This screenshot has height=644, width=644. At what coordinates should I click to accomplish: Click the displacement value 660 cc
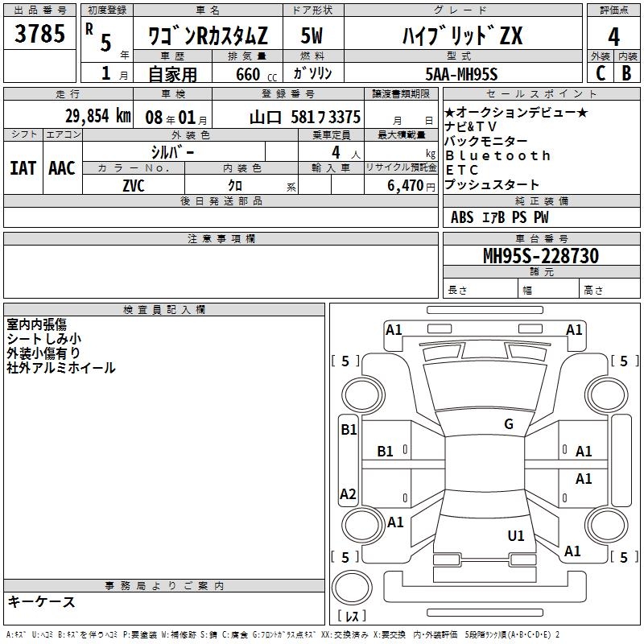click(256, 75)
